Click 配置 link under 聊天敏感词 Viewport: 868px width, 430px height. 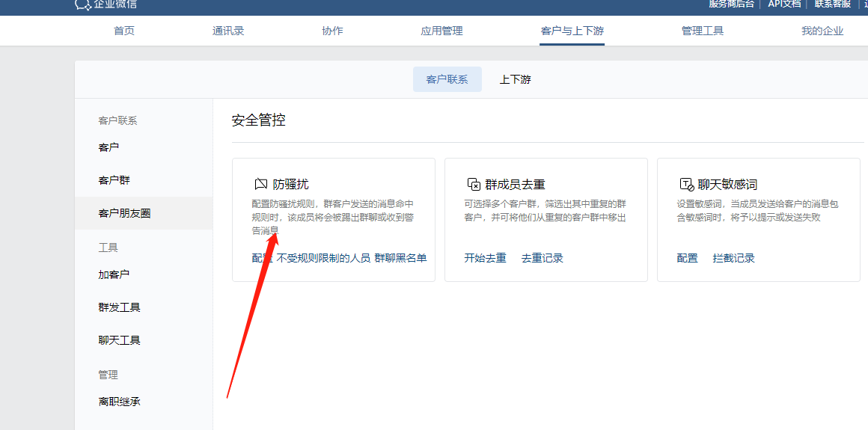click(688, 258)
